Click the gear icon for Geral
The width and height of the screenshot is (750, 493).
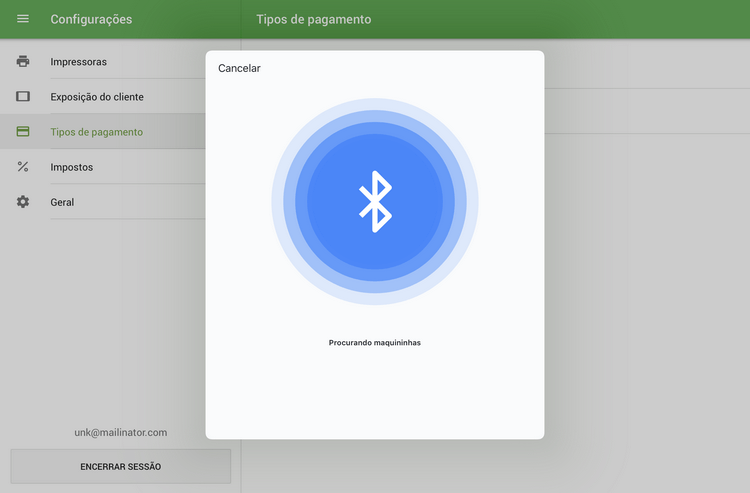(23, 202)
